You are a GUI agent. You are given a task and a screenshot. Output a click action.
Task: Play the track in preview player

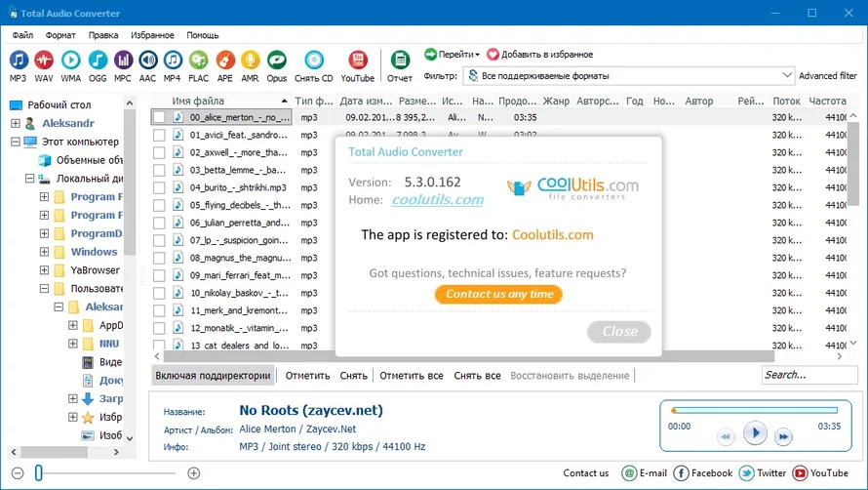[755, 433]
